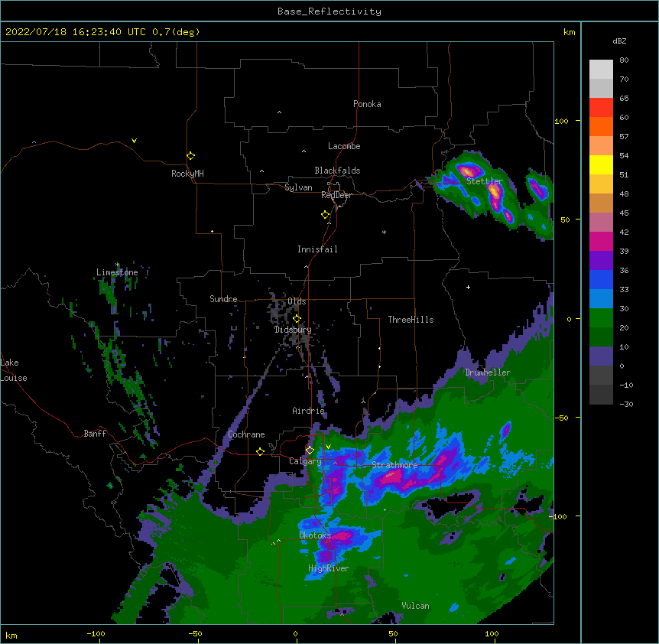
Task: Click the blue 36 dBZ legend swatch
Action: tap(601, 279)
